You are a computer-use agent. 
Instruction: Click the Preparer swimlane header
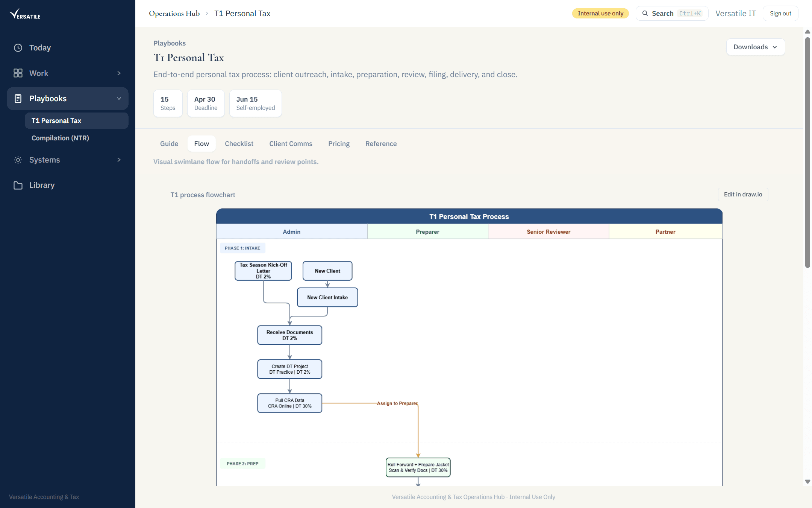427,232
